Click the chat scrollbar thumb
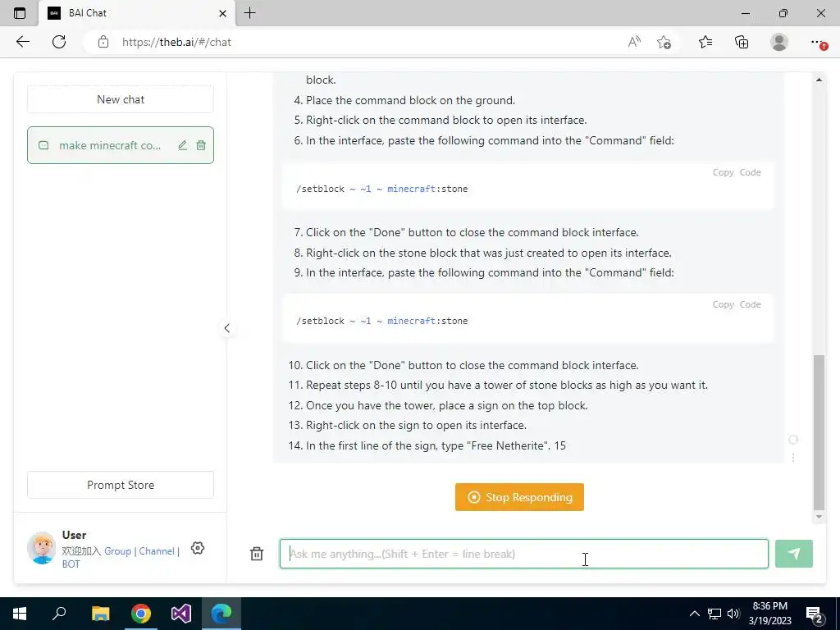This screenshot has height=630, width=840. (x=819, y=431)
